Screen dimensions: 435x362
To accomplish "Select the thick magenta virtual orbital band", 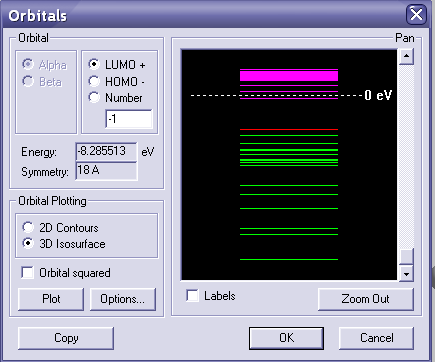I will [x=289, y=76].
